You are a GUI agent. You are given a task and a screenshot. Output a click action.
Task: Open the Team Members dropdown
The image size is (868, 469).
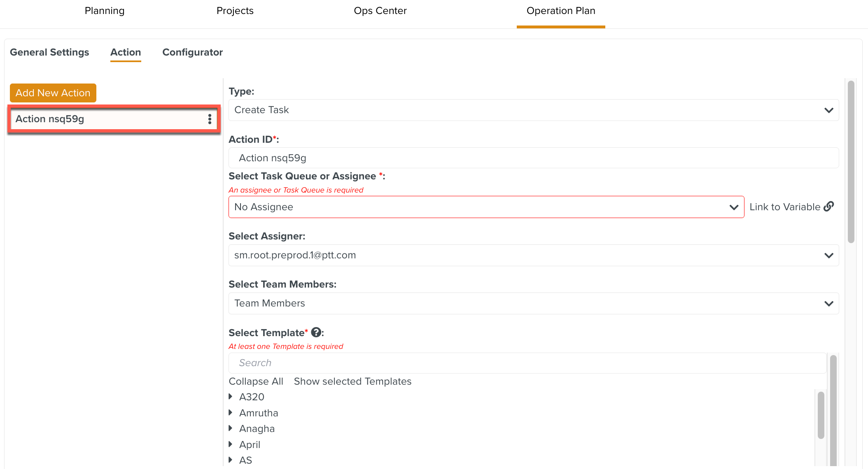(x=533, y=303)
